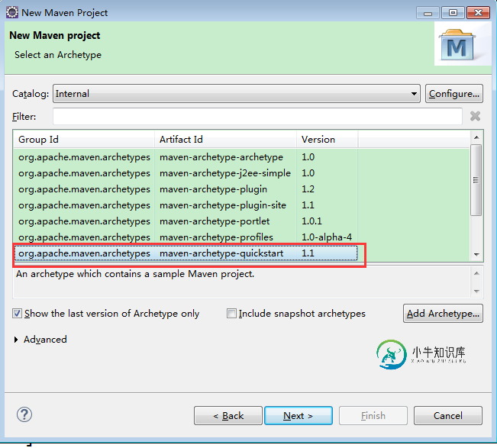The height and width of the screenshot is (448, 497).
Task: Close the New Maven Project window
Action: pyautogui.click(x=478, y=13)
